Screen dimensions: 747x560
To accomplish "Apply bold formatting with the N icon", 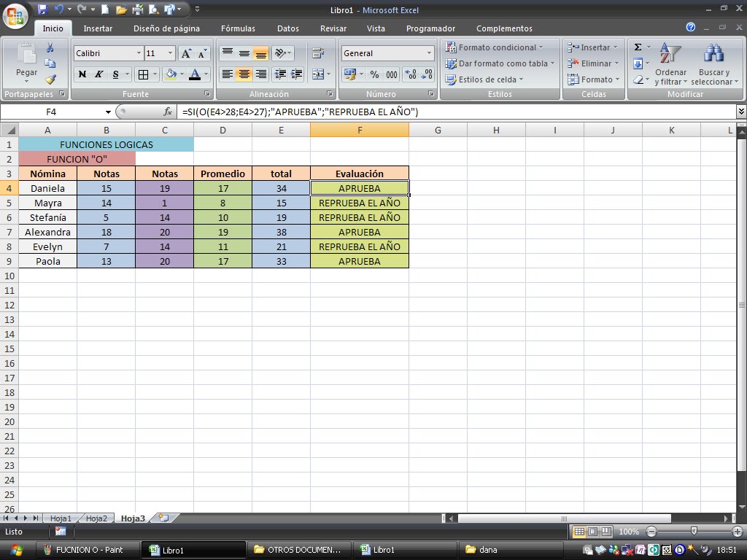I will pyautogui.click(x=82, y=74).
